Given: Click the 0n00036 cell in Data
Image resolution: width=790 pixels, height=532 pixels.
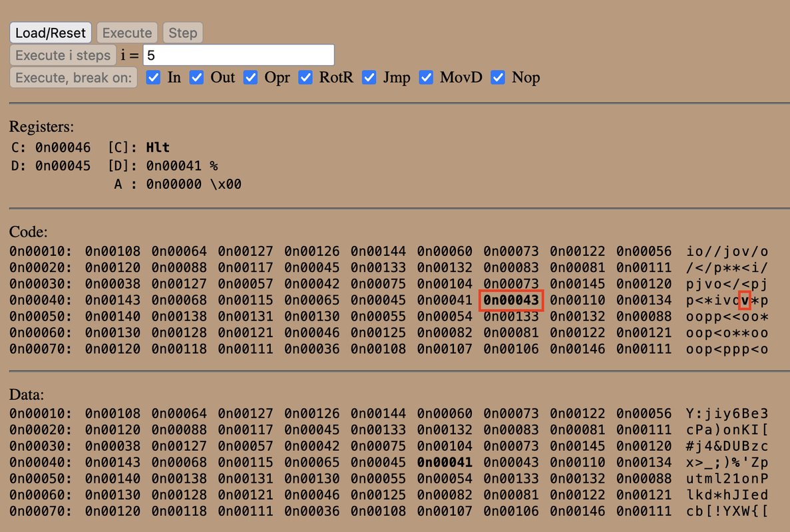Looking at the screenshot, I should [x=312, y=511].
